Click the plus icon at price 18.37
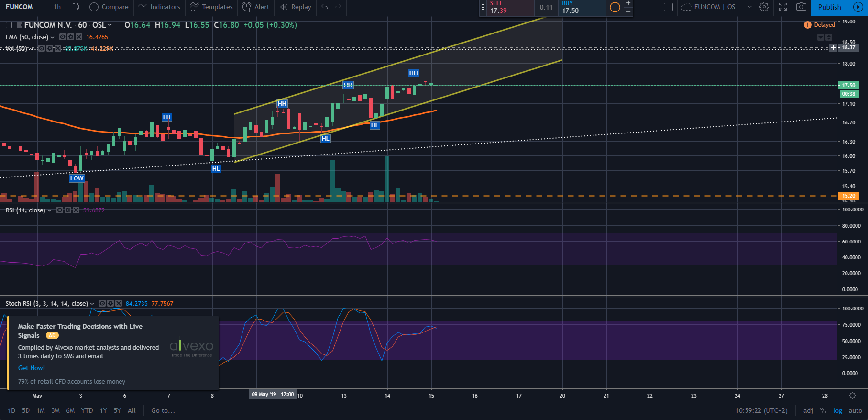The height and width of the screenshot is (420, 868). coord(833,47)
